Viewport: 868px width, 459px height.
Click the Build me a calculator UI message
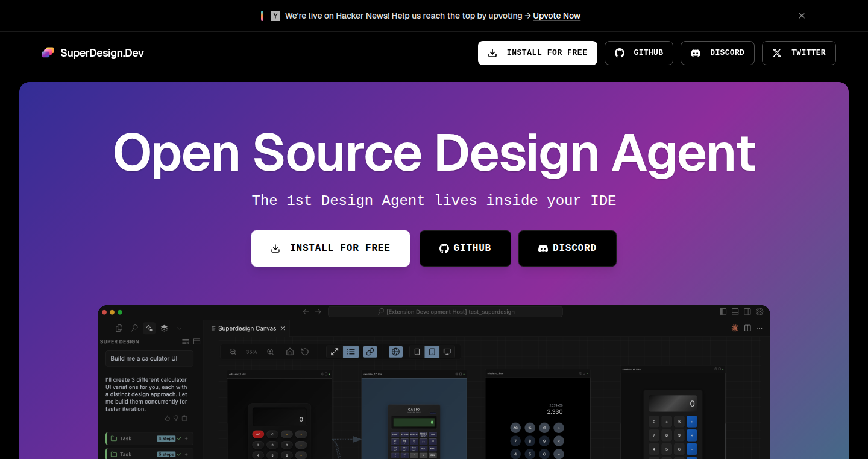coord(149,358)
